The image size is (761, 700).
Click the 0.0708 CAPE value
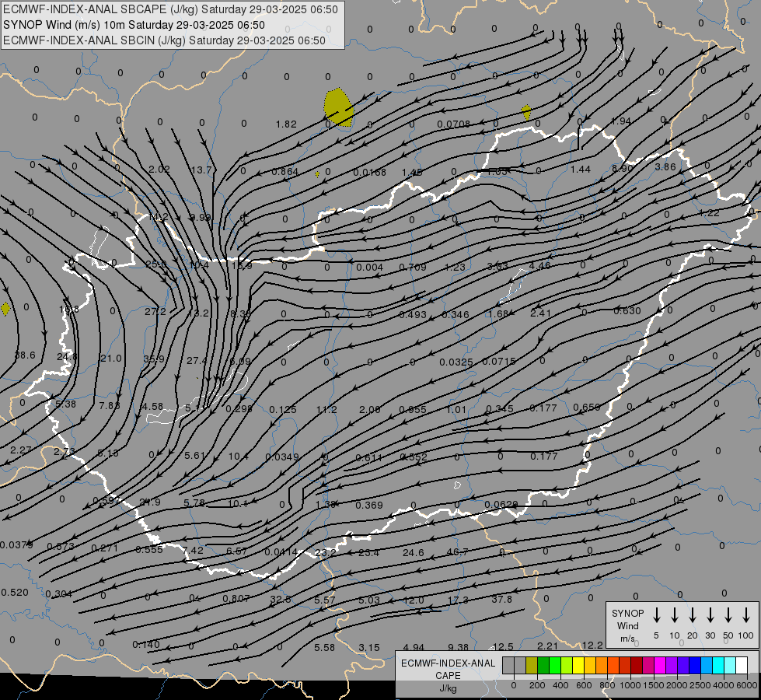click(453, 124)
